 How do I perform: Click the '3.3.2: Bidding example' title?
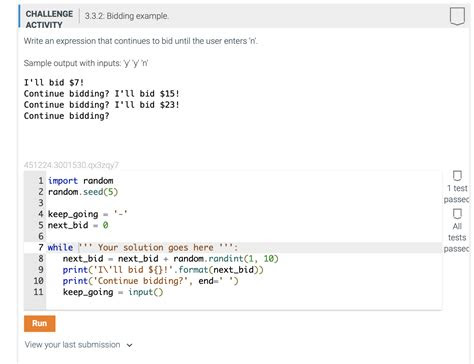(127, 16)
